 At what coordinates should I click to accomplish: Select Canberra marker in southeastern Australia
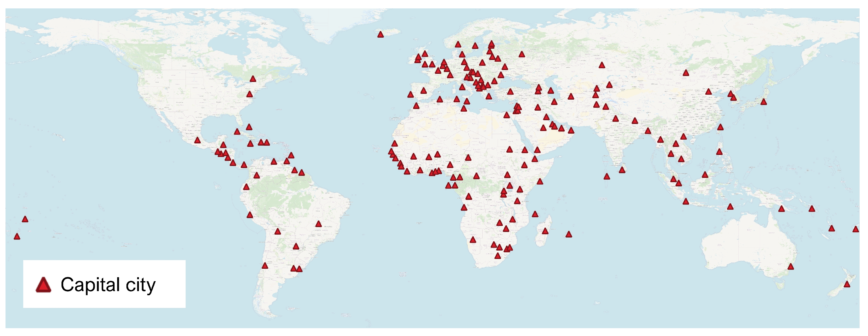point(791,267)
